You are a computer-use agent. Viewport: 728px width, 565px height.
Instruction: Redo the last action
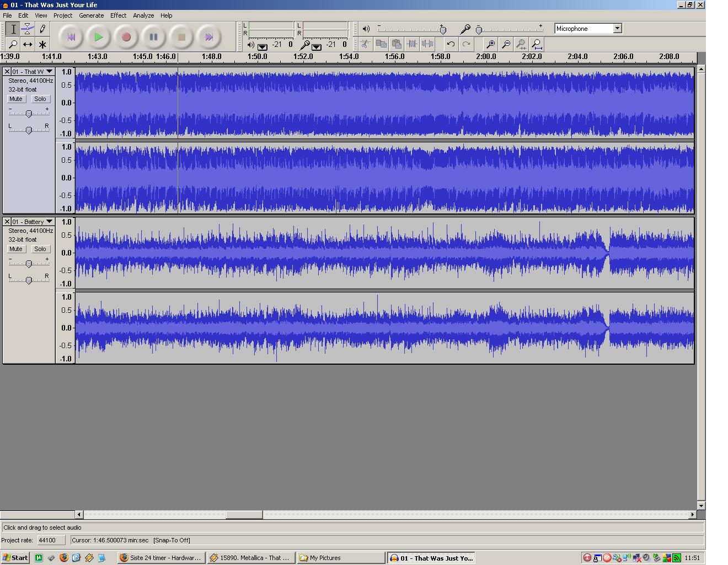click(x=466, y=44)
